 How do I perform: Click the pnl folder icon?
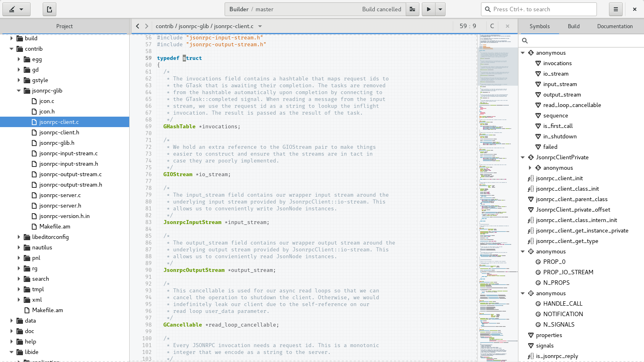[27, 258]
